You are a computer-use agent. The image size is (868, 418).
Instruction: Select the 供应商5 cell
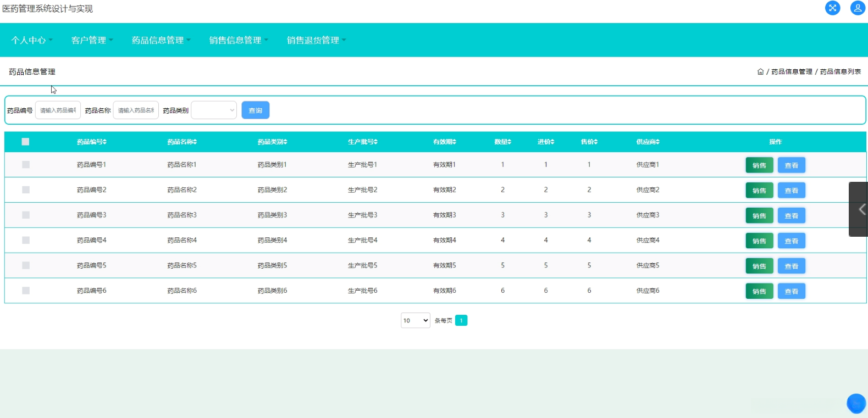(648, 266)
